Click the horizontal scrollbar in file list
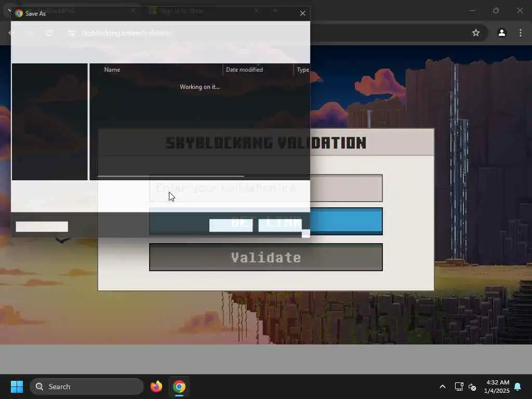This screenshot has height=399, width=532. pos(170,177)
